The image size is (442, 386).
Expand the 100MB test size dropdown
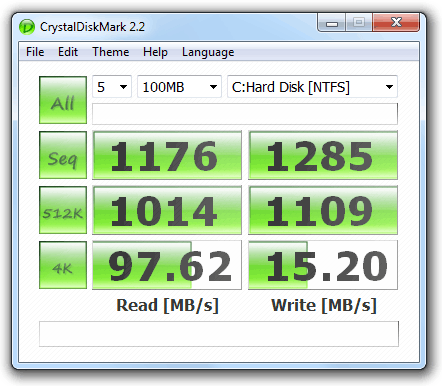(x=179, y=87)
